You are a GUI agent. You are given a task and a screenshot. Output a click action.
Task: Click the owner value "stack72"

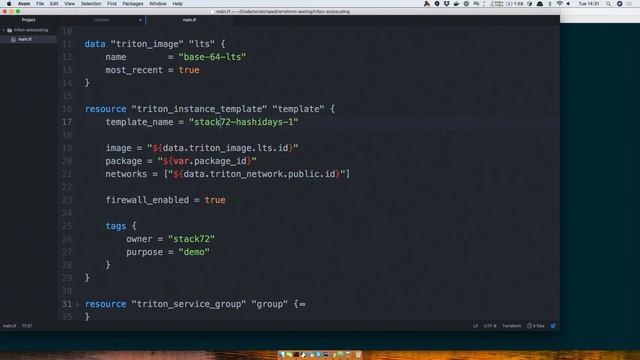coord(191,239)
